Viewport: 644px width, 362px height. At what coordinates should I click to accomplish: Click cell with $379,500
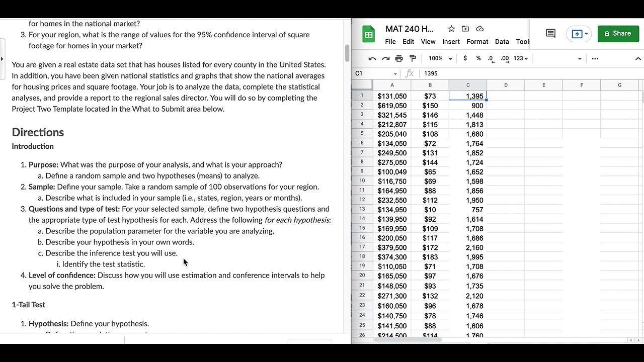(x=392, y=247)
